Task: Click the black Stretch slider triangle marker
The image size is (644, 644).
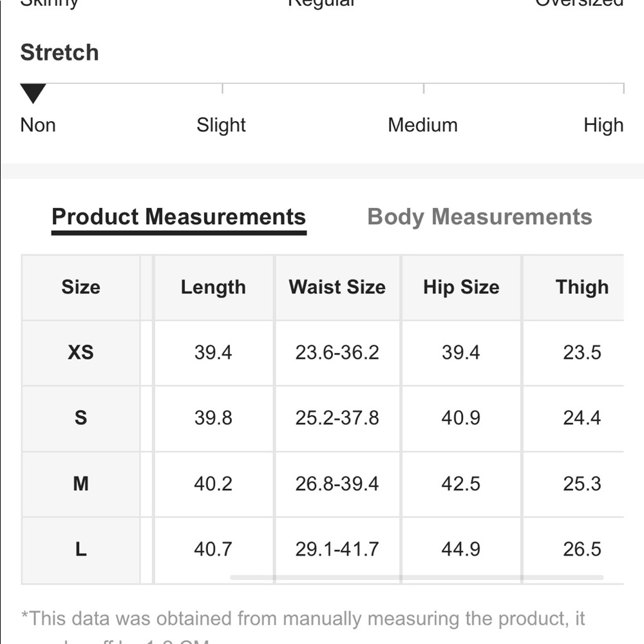Action: click(x=33, y=93)
